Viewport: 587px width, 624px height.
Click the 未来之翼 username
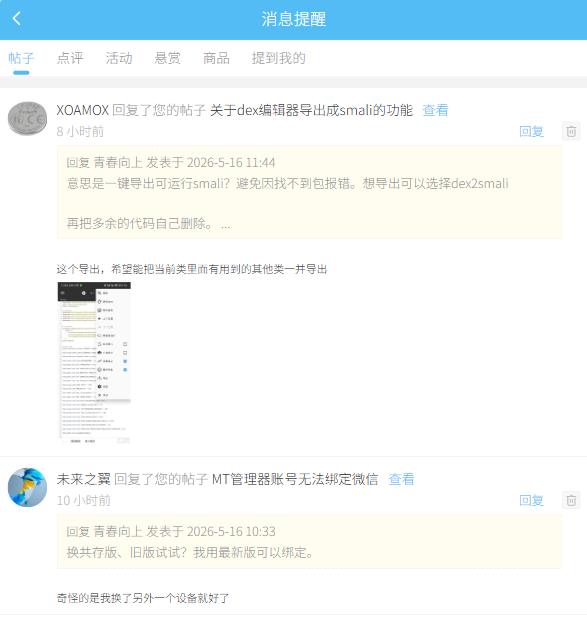(x=84, y=479)
